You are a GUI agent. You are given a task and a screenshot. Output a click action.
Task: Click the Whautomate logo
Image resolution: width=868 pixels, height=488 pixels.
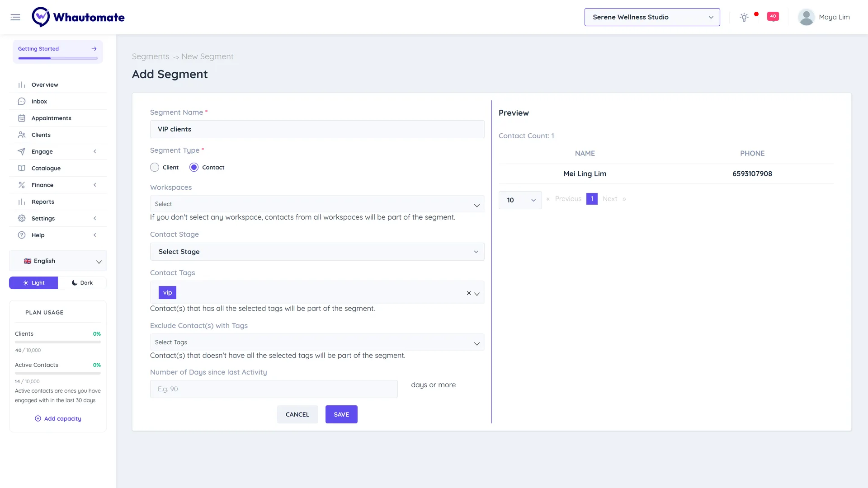tap(78, 17)
